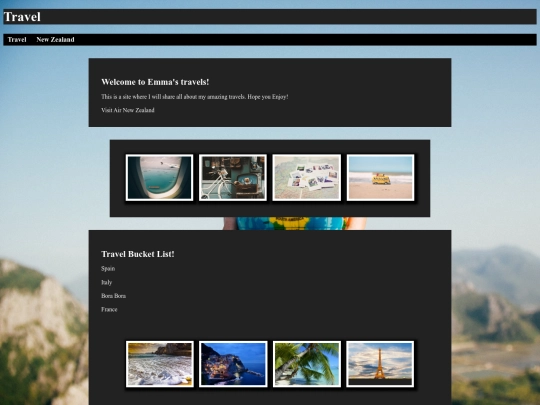Click the Travel Bucket List heading

tap(138, 254)
